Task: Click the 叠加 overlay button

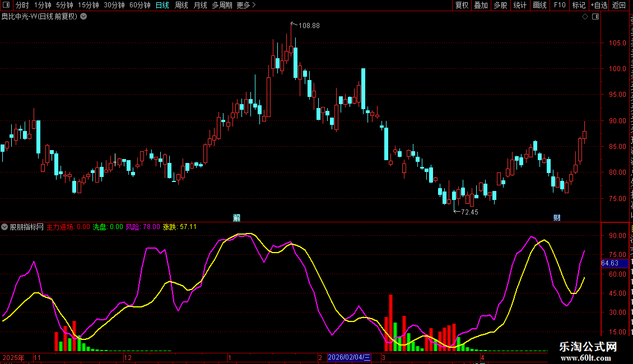Action: point(481,5)
